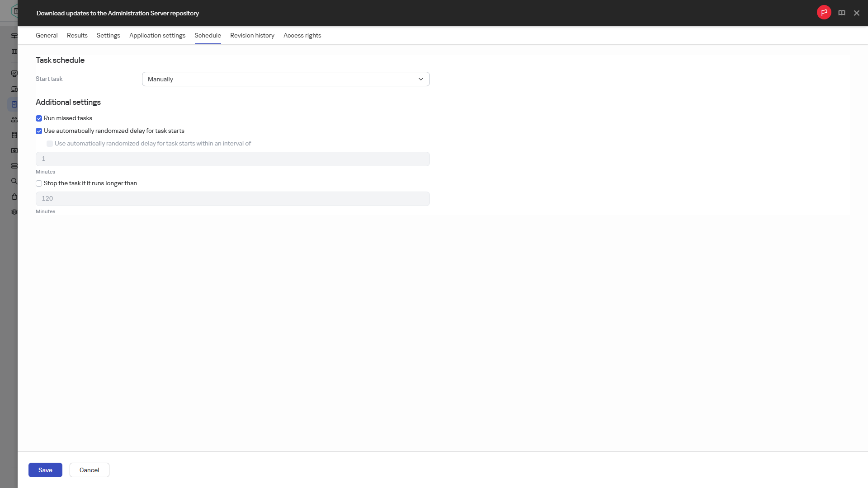Enable Stop the task if it runs longer

click(39, 183)
